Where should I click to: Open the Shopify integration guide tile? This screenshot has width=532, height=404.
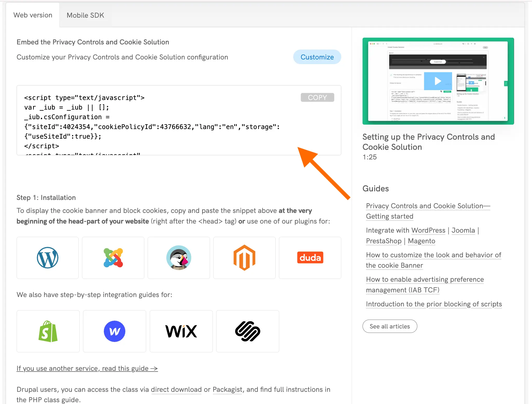tap(48, 331)
